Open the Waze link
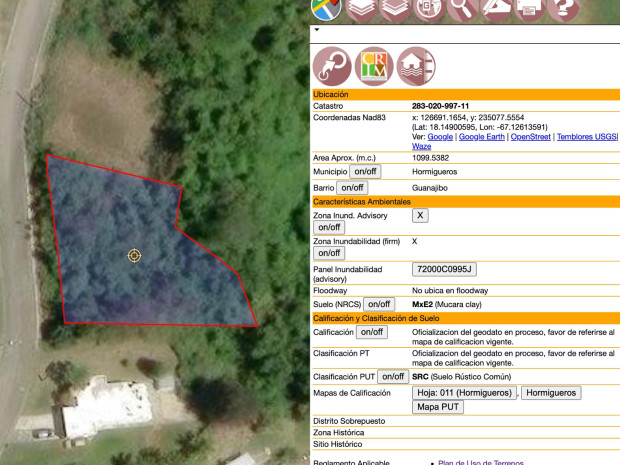The width and height of the screenshot is (620, 465). click(x=422, y=146)
